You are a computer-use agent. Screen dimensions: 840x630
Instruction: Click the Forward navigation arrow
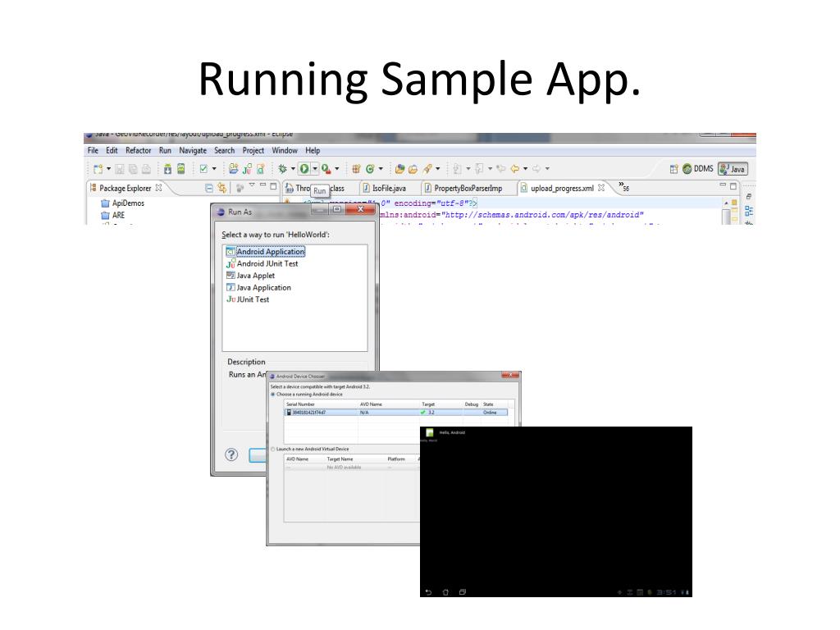(x=536, y=169)
